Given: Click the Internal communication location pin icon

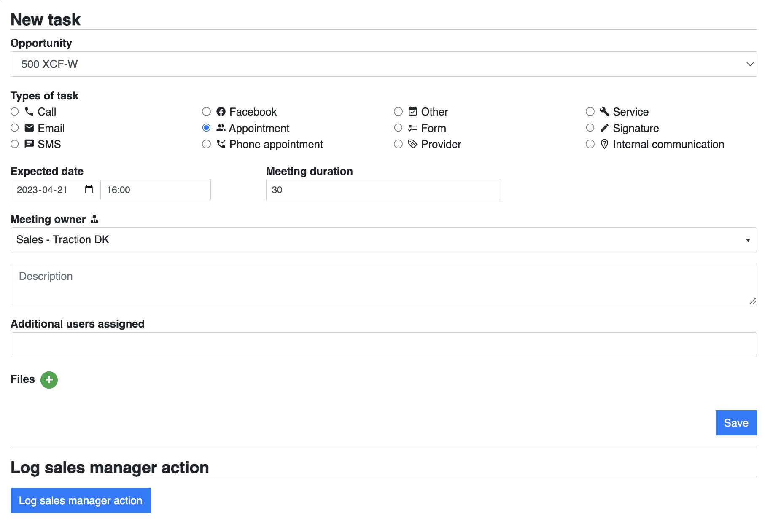Looking at the screenshot, I should click(604, 144).
